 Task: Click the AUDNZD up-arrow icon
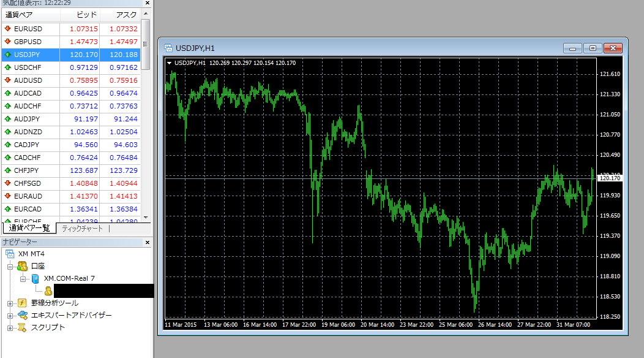tap(7, 132)
